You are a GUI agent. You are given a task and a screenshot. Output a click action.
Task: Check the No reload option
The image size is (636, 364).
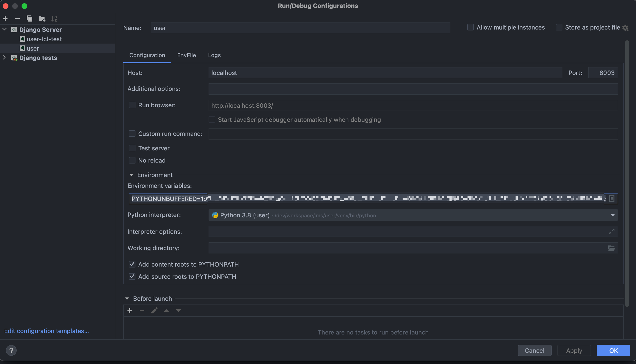[132, 160]
